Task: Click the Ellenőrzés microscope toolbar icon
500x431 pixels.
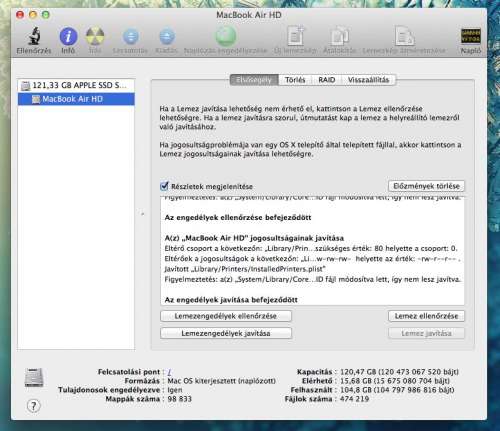Action: 34,36
